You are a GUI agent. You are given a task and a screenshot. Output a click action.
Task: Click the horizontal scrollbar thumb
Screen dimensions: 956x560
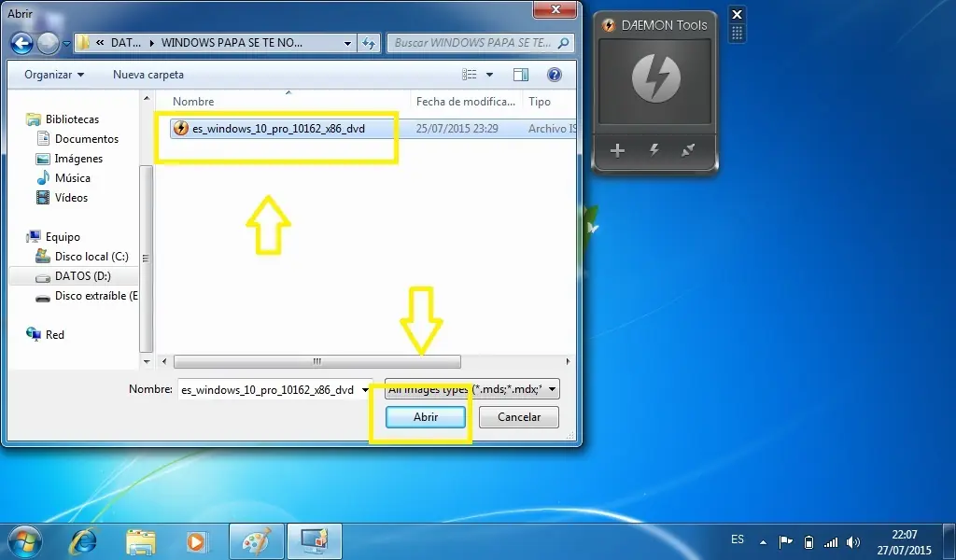pyautogui.click(x=317, y=361)
